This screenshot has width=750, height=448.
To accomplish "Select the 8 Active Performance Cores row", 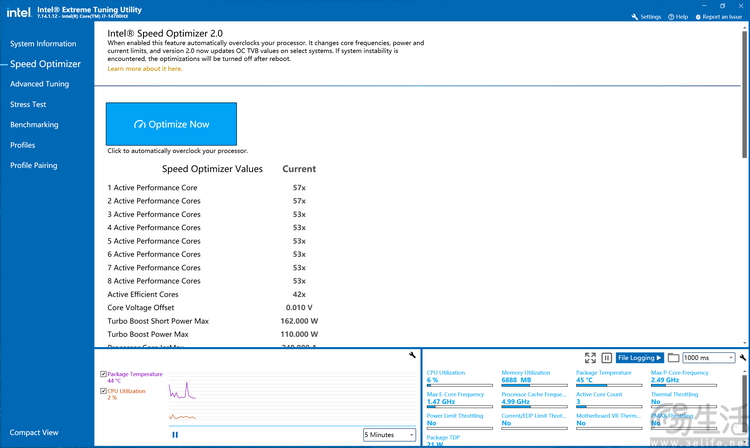I will [x=213, y=281].
